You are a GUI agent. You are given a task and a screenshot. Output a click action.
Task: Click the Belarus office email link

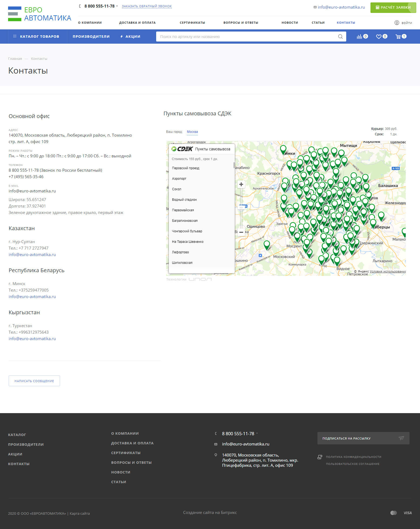coord(32,296)
